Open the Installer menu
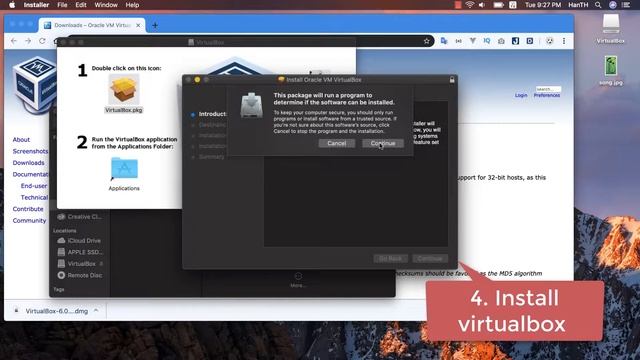This screenshot has width=640, height=360. tap(36, 5)
